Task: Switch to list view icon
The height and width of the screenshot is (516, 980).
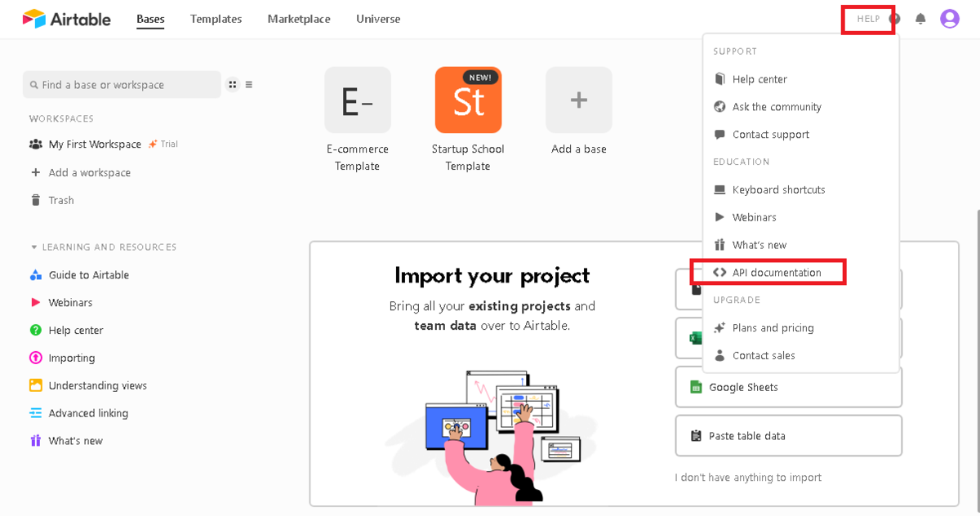Action: 249,85
